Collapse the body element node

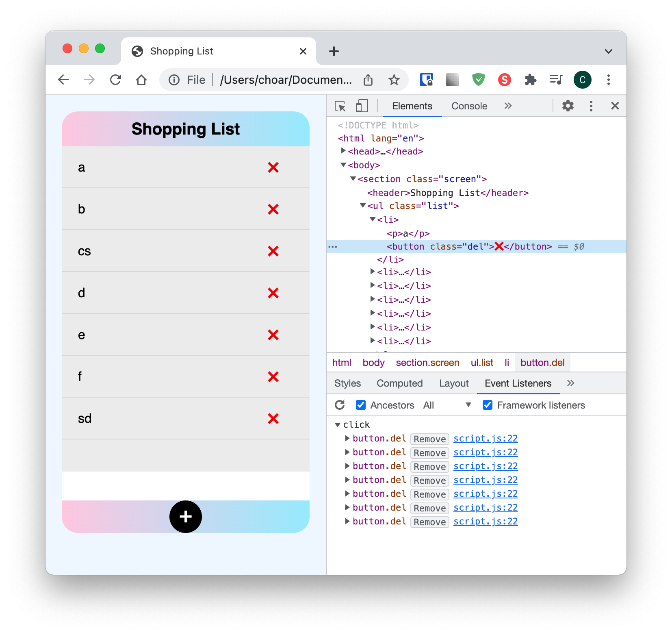coord(344,165)
